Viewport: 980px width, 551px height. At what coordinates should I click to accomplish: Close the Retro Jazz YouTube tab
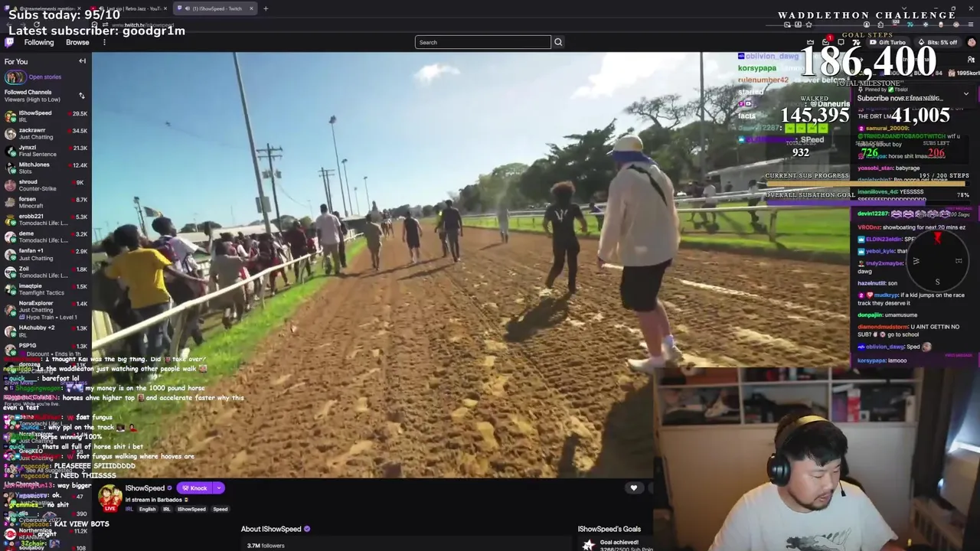(165, 8)
